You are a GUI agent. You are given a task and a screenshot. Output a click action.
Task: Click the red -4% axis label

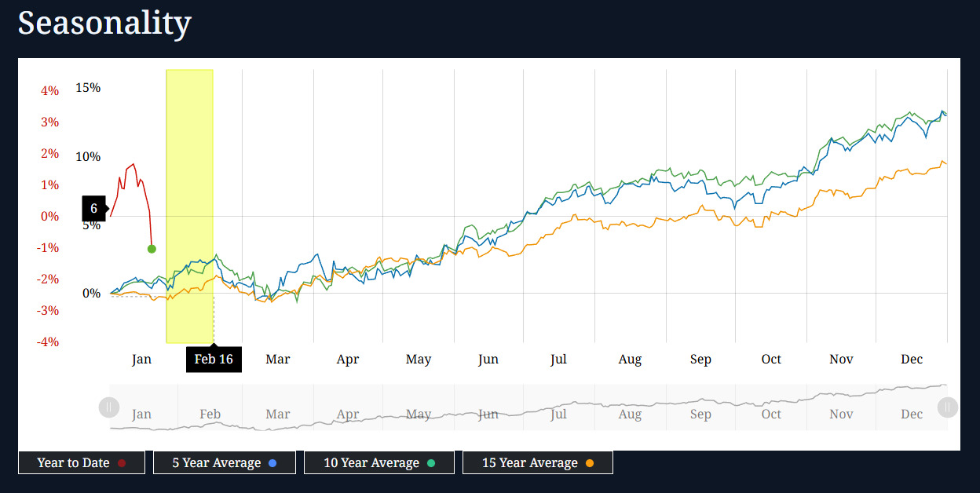point(49,342)
